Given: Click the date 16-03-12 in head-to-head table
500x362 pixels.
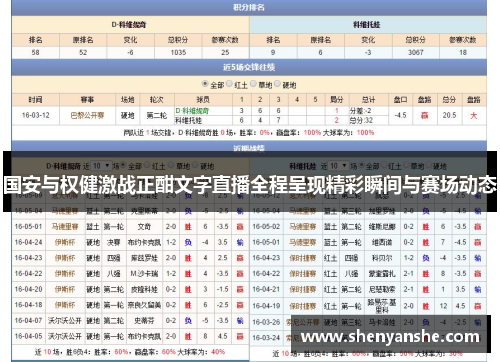Looking at the screenshot, I should point(35,115).
